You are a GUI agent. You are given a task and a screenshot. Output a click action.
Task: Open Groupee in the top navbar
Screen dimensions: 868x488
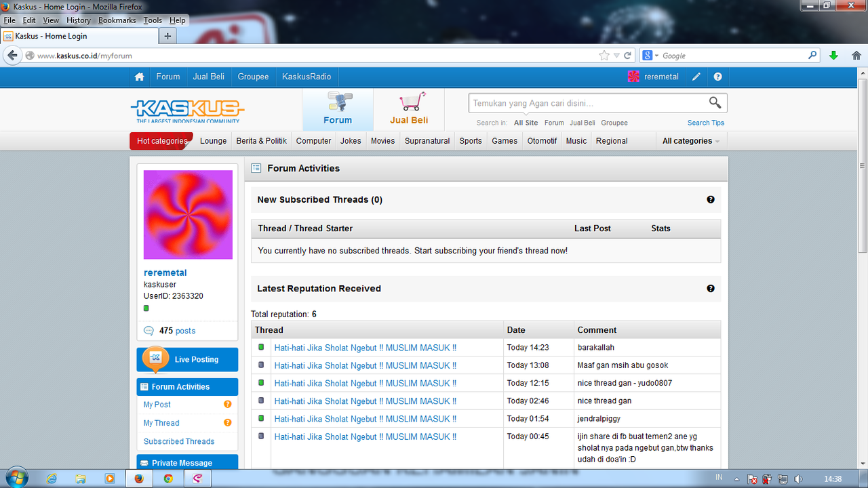pos(254,77)
